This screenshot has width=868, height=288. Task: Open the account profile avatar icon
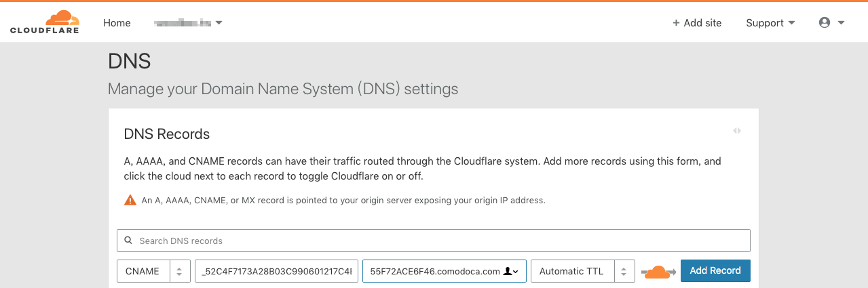click(x=825, y=22)
